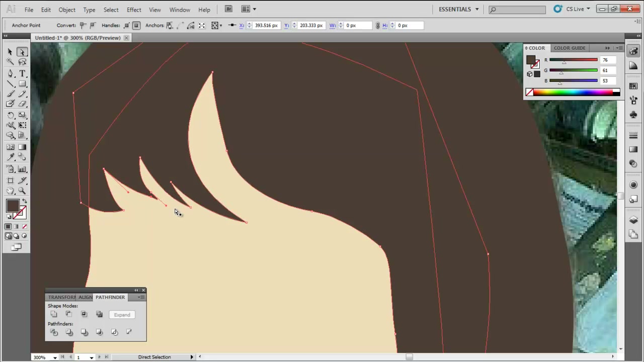
Task: Select the Scale tool
Action: pyautogui.click(x=22, y=115)
